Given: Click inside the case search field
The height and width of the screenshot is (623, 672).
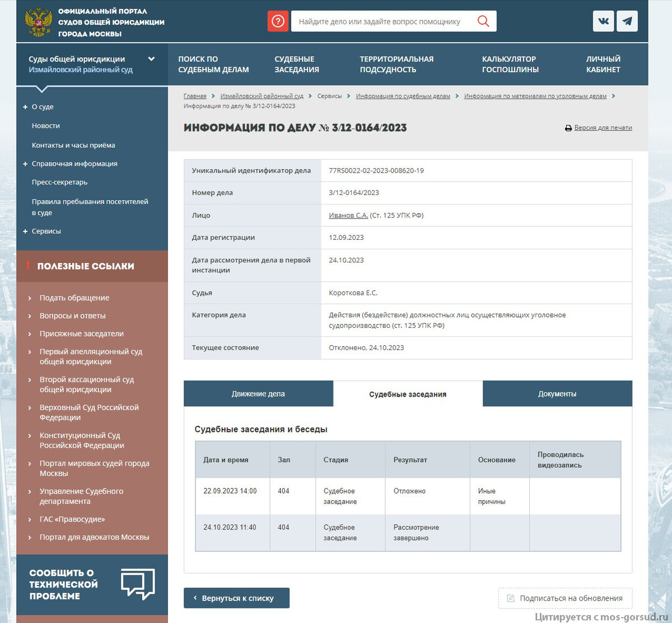Looking at the screenshot, I should 386,21.
